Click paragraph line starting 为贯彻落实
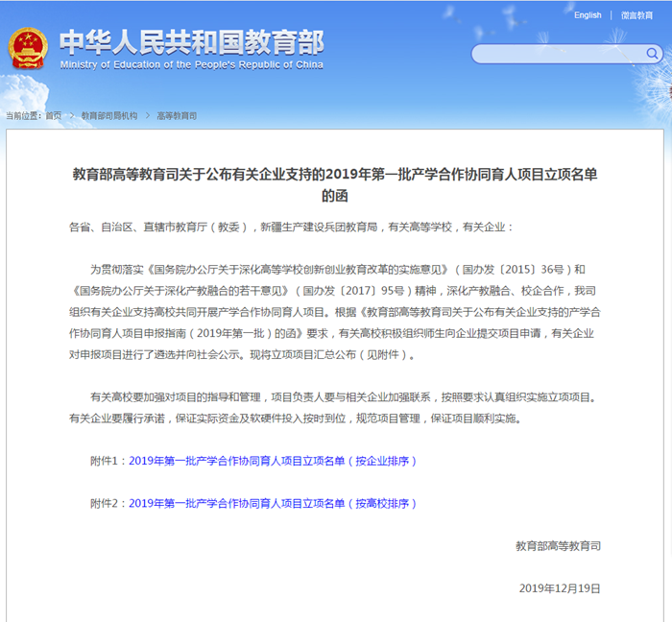 pyautogui.click(x=338, y=270)
